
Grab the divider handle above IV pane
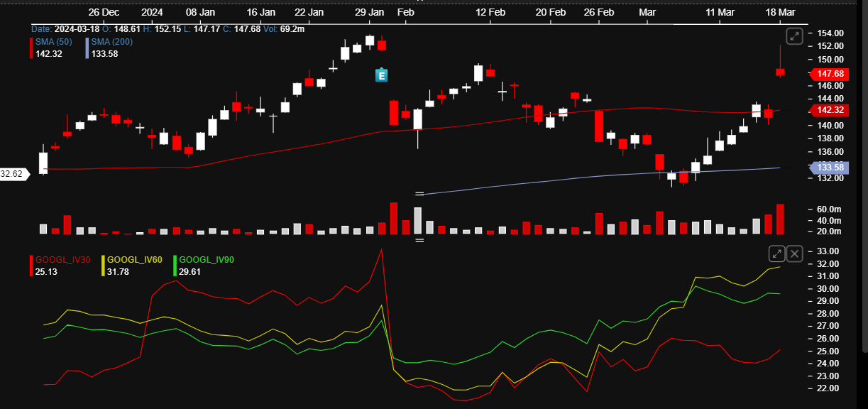coord(419,241)
